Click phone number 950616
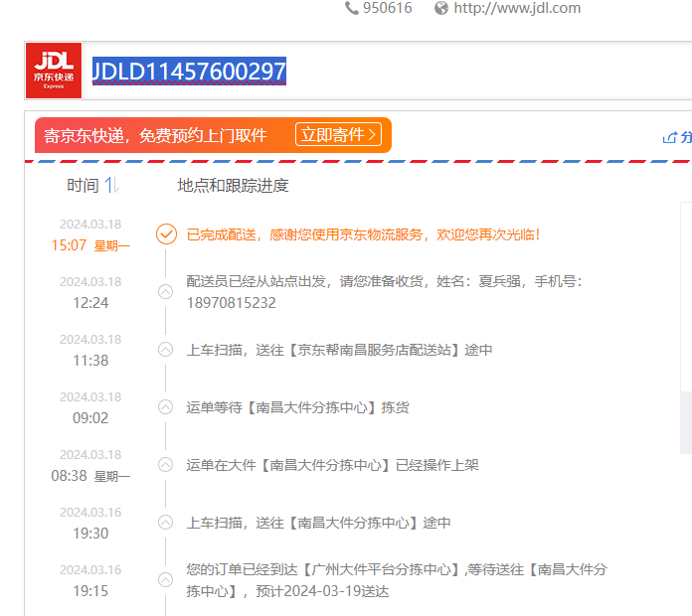 pos(387,8)
